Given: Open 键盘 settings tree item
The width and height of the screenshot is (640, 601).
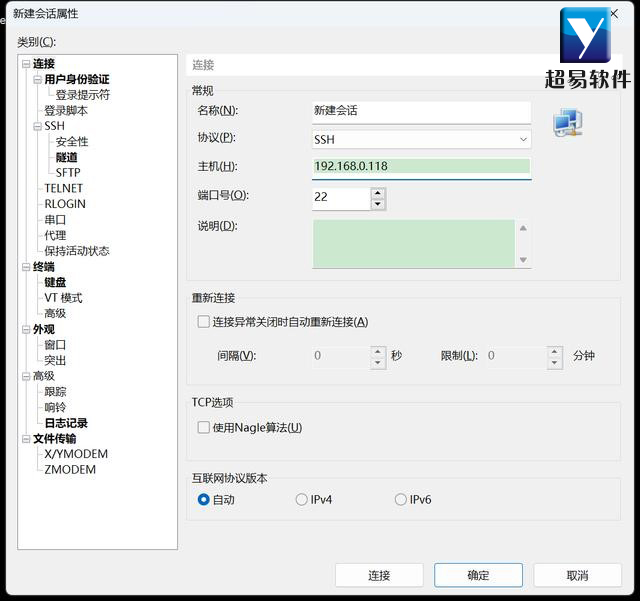Looking at the screenshot, I should [55, 282].
